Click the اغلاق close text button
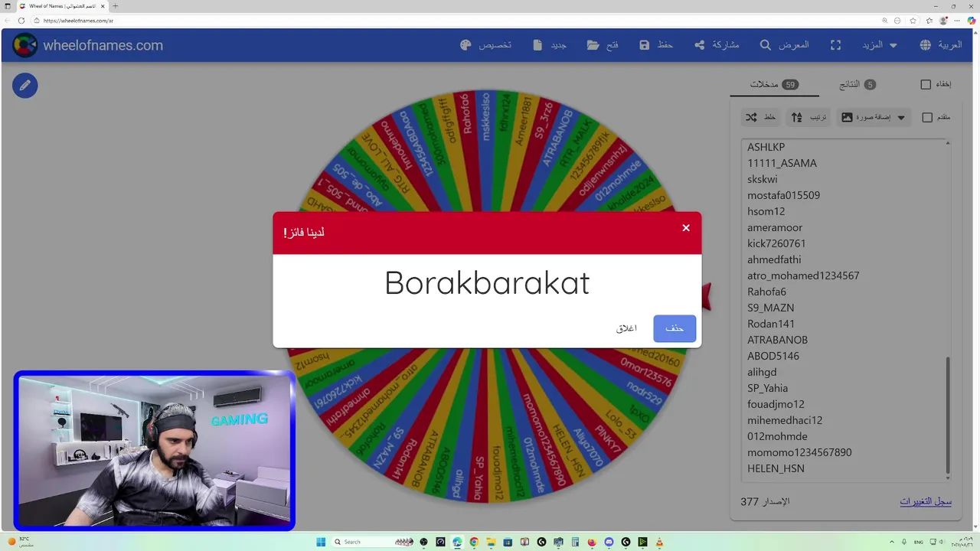Screen dimensions: 980x551 (x=626, y=328)
